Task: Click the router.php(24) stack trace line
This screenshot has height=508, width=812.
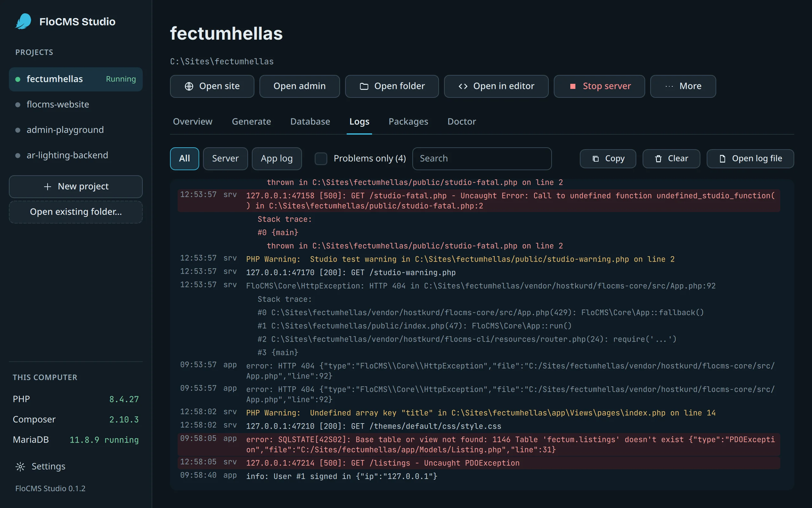Action: pos(467,339)
